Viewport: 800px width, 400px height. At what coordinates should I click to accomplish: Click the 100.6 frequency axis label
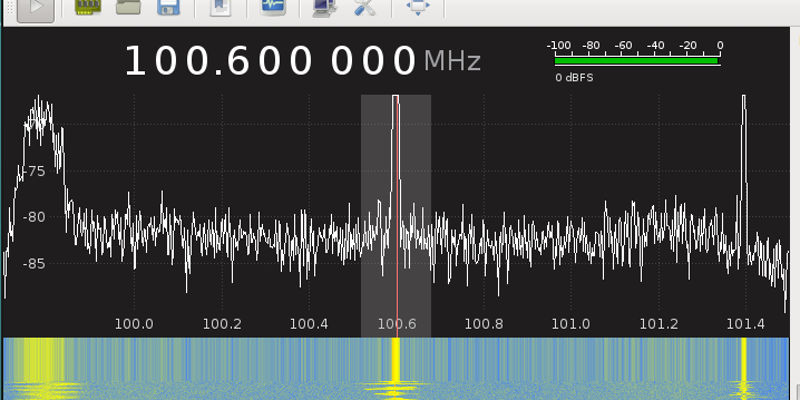point(397,324)
